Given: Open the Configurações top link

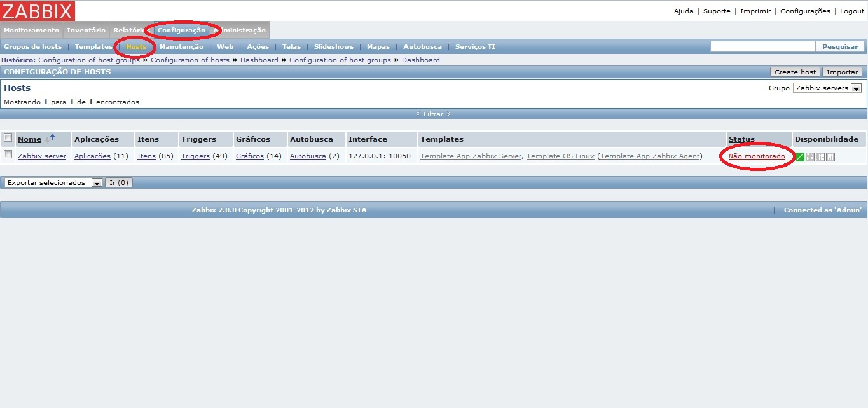Looking at the screenshot, I should (x=805, y=11).
